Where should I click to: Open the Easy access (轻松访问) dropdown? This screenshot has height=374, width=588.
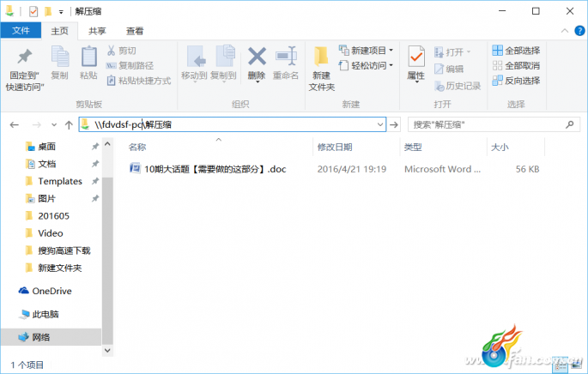[366, 65]
